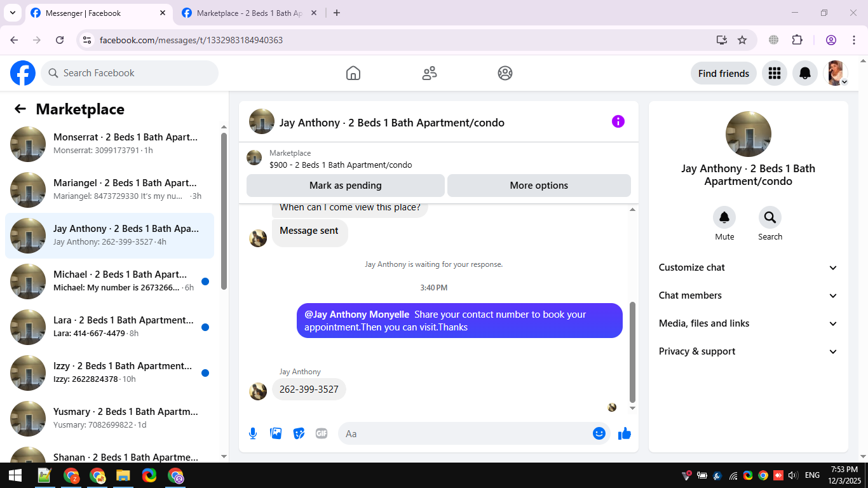Open the purple conversation information icon
The image size is (868, 488).
coord(618,121)
